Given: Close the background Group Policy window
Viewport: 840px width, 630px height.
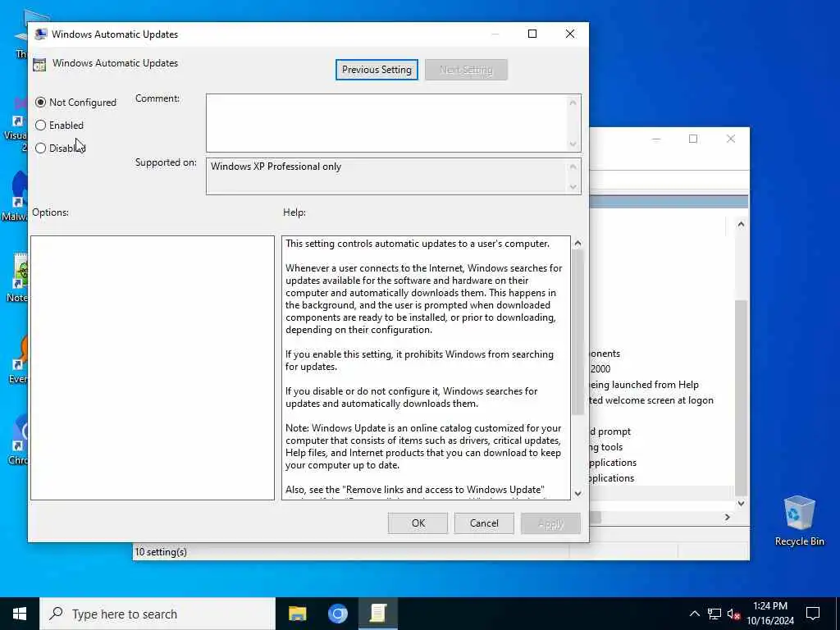Looking at the screenshot, I should (731, 139).
